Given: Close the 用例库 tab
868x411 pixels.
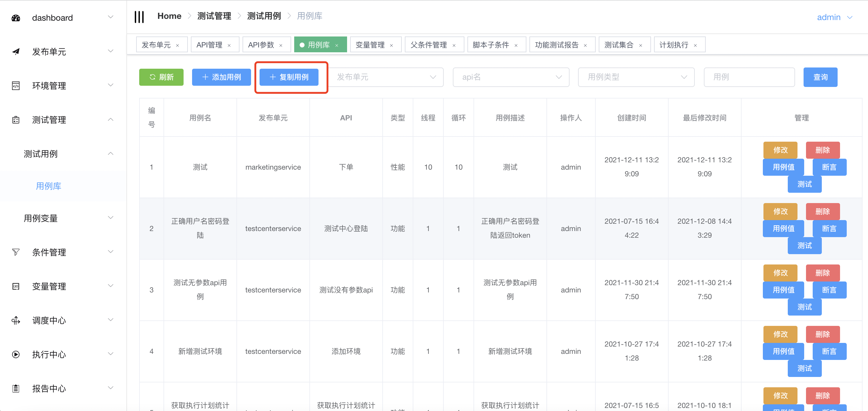Looking at the screenshot, I should [x=337, y=45].
